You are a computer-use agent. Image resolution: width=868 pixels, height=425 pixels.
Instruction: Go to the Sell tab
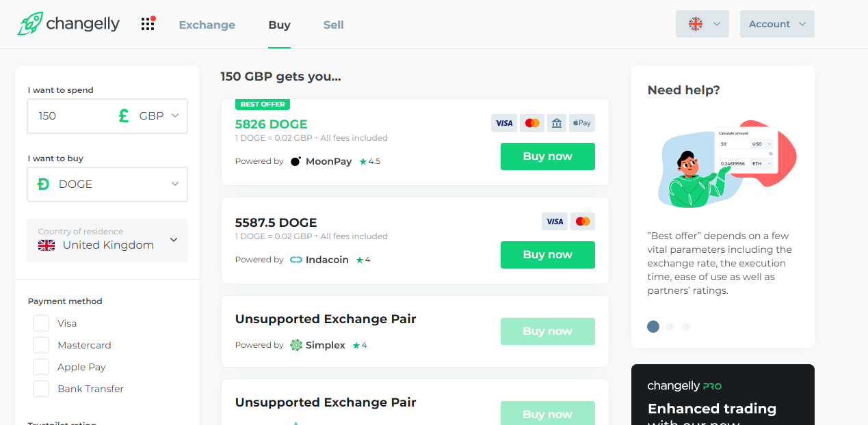point(334,25)
